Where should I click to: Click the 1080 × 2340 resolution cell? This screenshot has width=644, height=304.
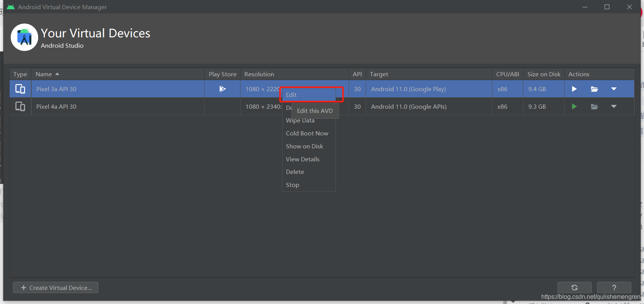263,106
